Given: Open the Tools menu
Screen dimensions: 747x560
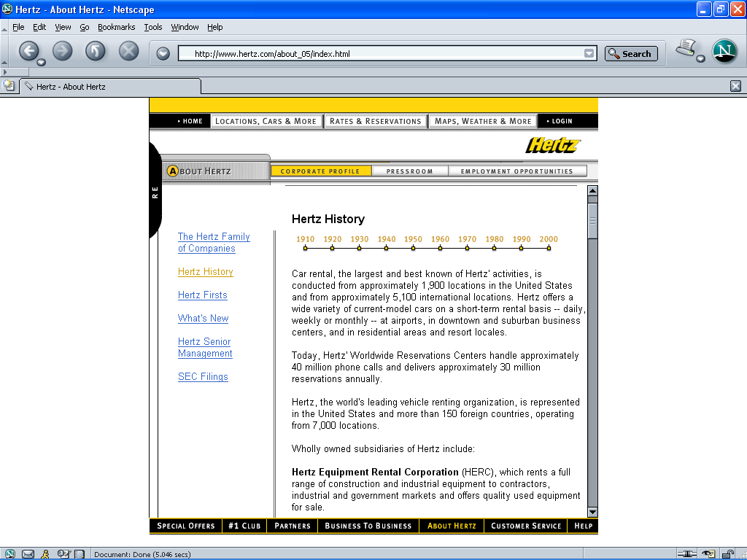Looking at the screenshot, I should click(x=153, y=27).
